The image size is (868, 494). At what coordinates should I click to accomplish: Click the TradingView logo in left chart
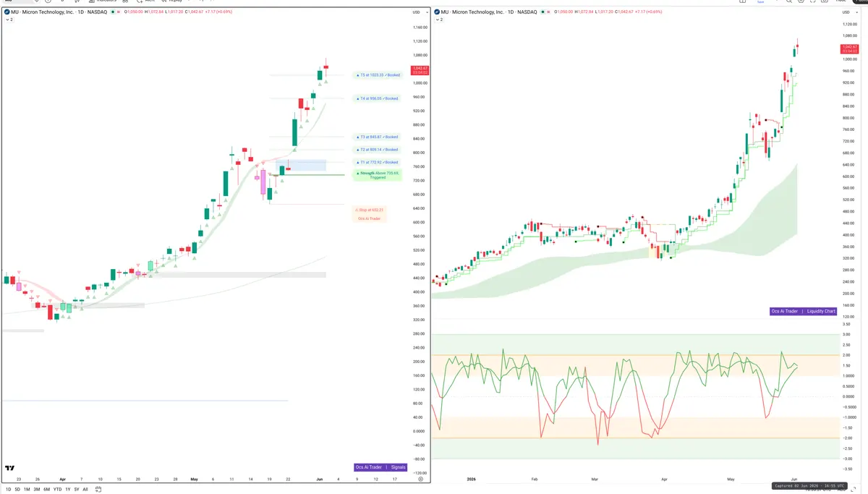click(9, 468)
